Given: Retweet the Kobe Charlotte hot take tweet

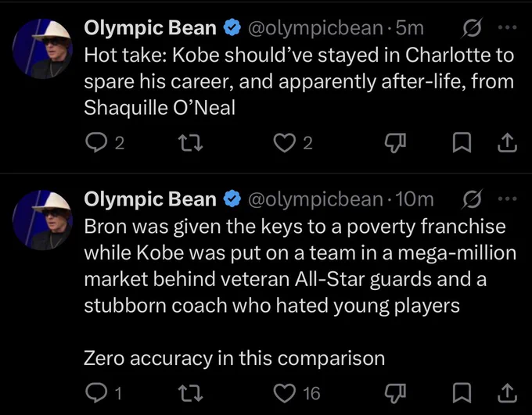Looking at the screenshot, I should pos(191,143).
